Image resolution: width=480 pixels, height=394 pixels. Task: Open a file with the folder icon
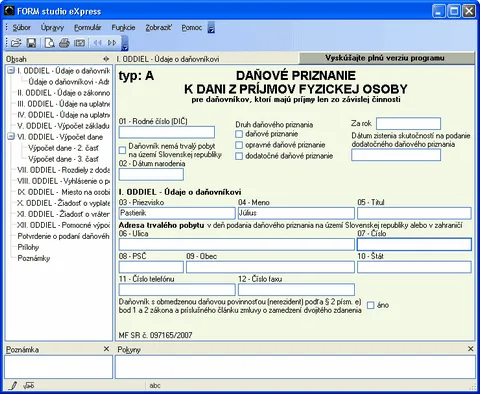coord(16,43)
